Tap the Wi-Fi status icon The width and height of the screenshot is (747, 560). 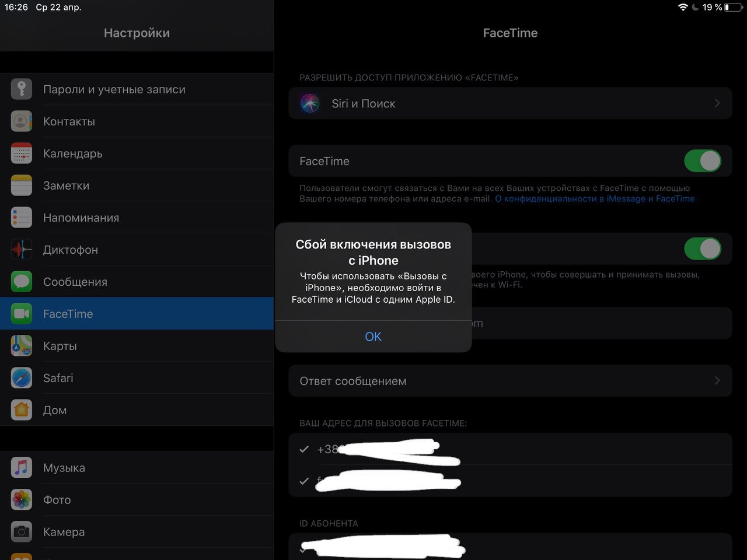(x=683, y=7)
